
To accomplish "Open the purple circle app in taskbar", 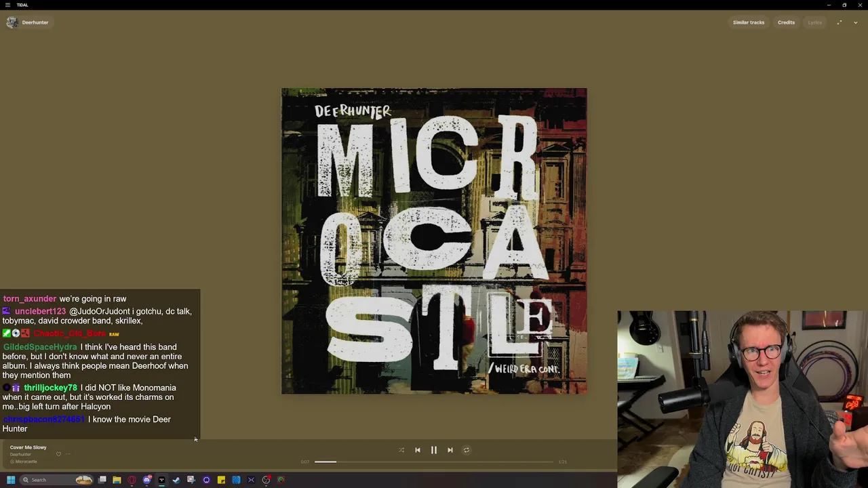I will [206, 480].
